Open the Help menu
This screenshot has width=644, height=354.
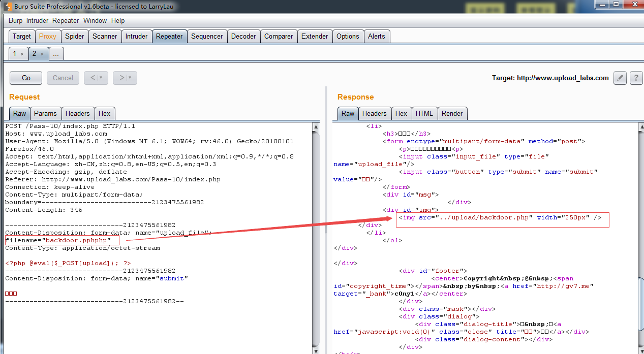tap(118, 21)
